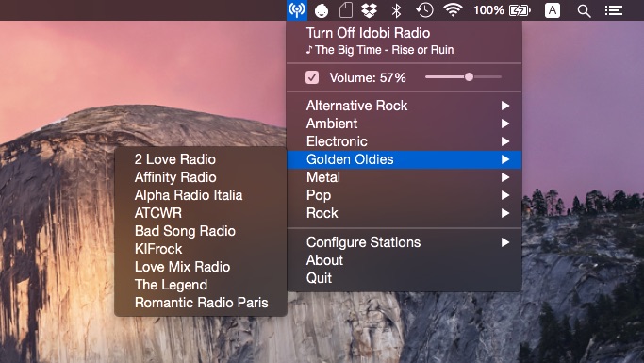Expand the Ambient submenu arrow
The image size is (644, 363).
point(505,124)
